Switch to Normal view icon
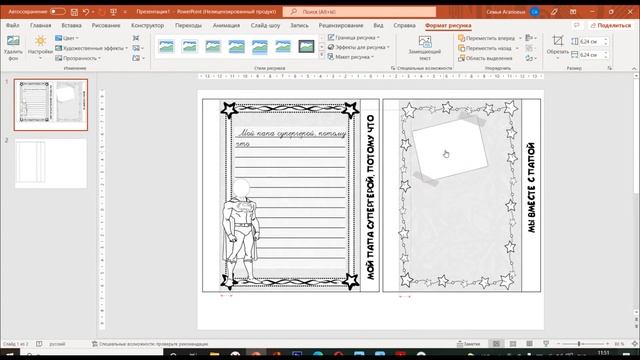The image size is (640, 360). 496,344
